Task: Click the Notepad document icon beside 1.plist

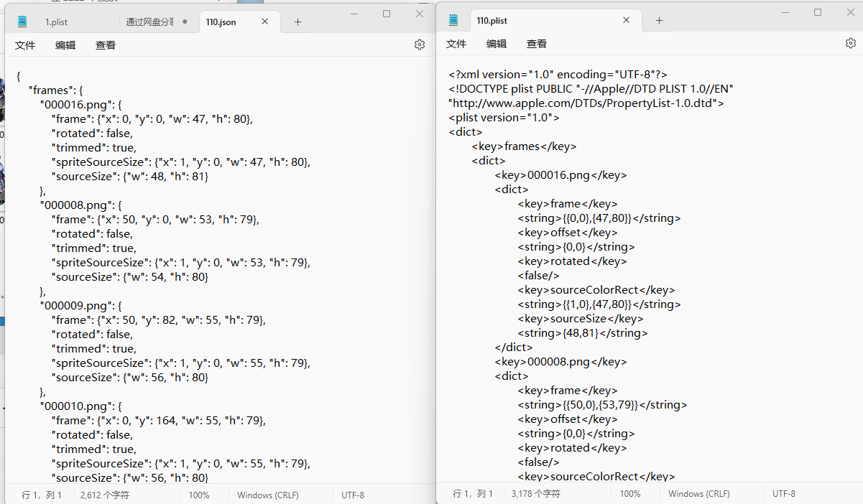Action: (x=22, y=22)
